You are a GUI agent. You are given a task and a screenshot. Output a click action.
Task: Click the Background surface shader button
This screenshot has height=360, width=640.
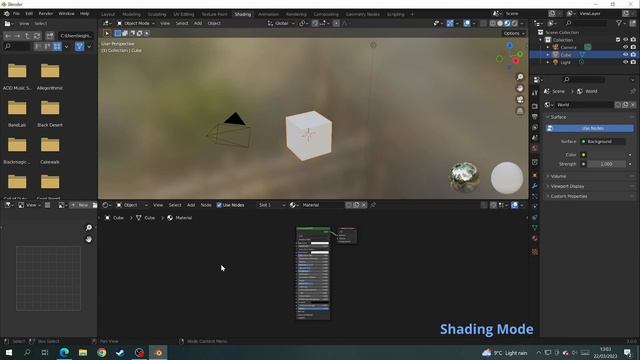[603, 142]
